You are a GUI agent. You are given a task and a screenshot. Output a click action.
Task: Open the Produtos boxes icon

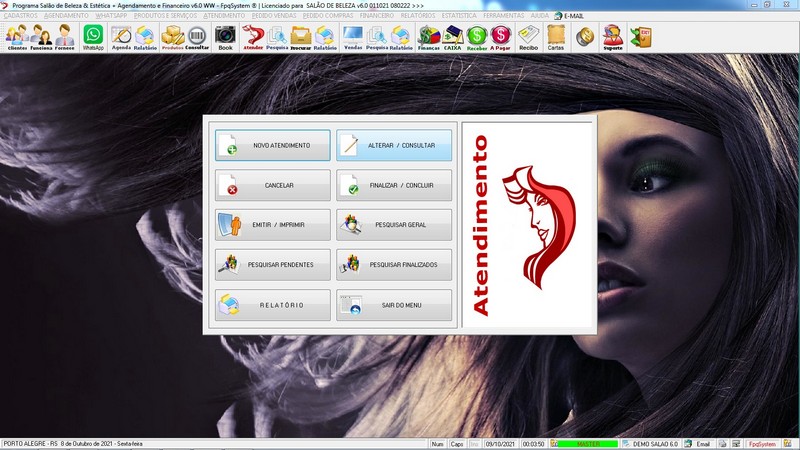pyautogui.click(x=172, y=37)
